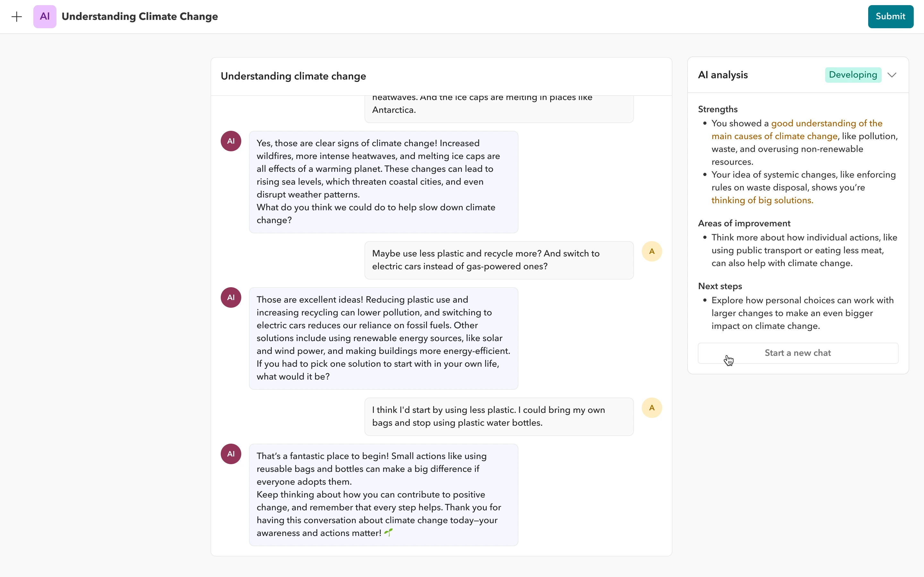Select the Strengths section heading

(x=717, y=109)
